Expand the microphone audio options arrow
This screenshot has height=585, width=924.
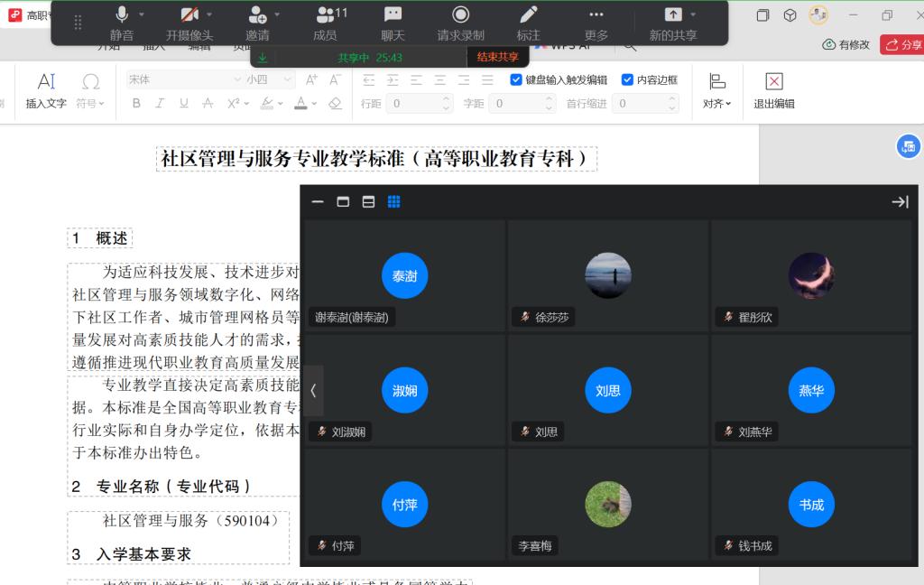coord(143,14)
